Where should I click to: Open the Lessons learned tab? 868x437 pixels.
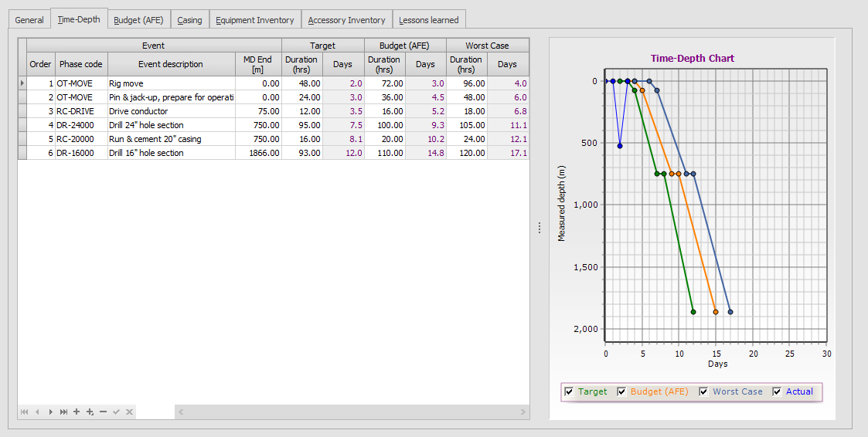pos(428,20)
